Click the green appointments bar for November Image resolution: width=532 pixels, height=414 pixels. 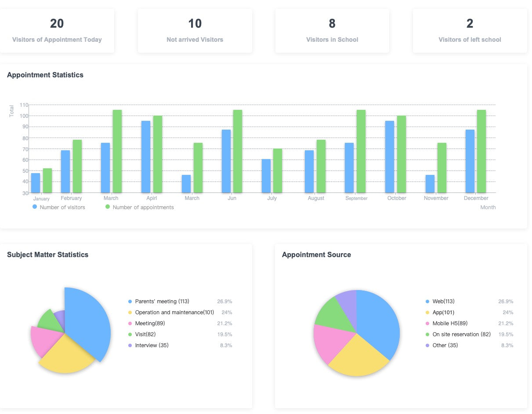coord(442,168)
